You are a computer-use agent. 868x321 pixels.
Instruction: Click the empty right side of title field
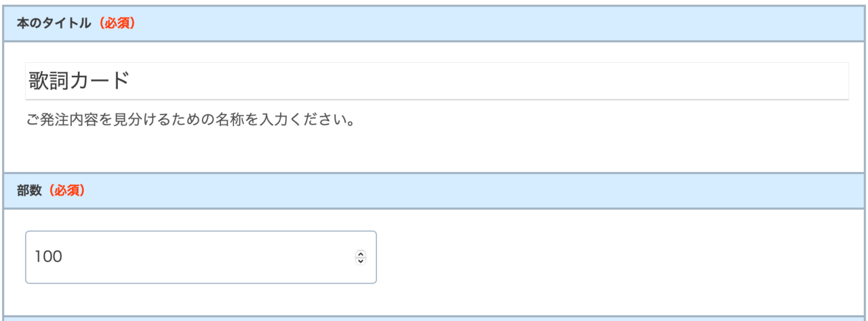click(x=678, y=81)
